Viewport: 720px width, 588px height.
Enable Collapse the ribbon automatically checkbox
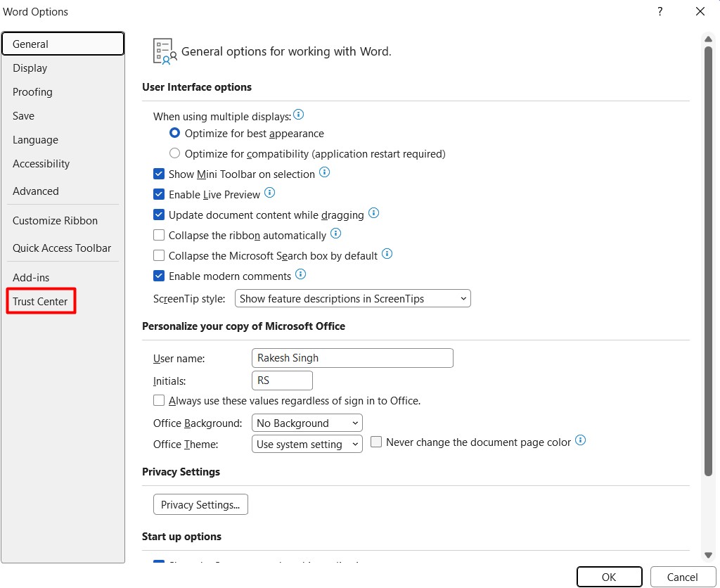tap(159, 235)
